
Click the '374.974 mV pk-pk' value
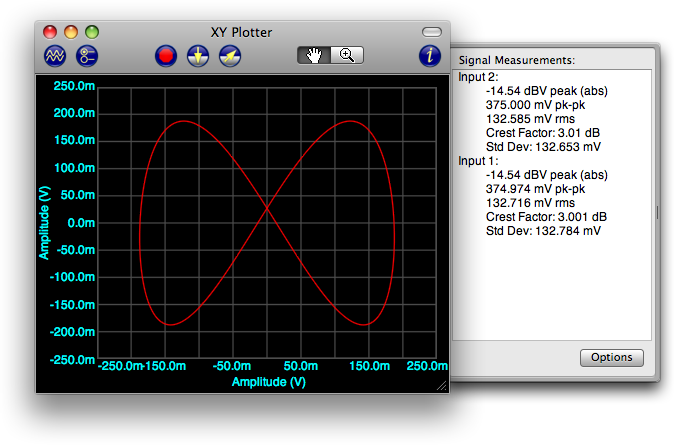(x=535, y=189)
